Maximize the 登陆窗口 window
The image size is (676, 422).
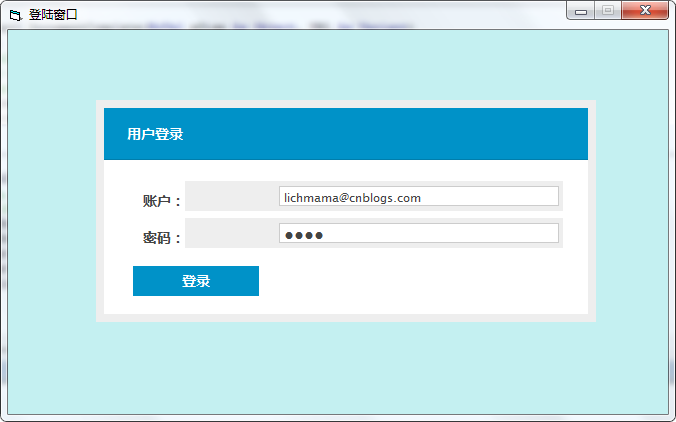tap(608, 11)
